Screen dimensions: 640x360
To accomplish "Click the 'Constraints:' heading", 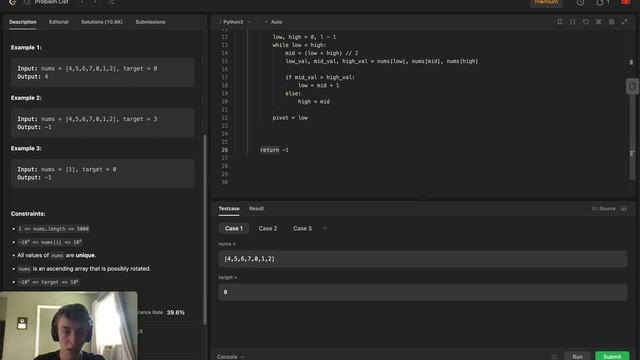I will [x=28, y=214].
